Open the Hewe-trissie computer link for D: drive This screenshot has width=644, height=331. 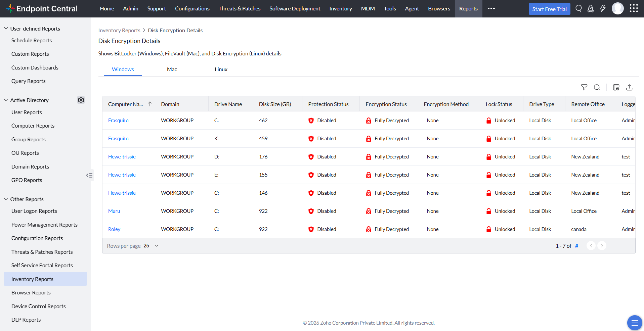click(122, 157)
